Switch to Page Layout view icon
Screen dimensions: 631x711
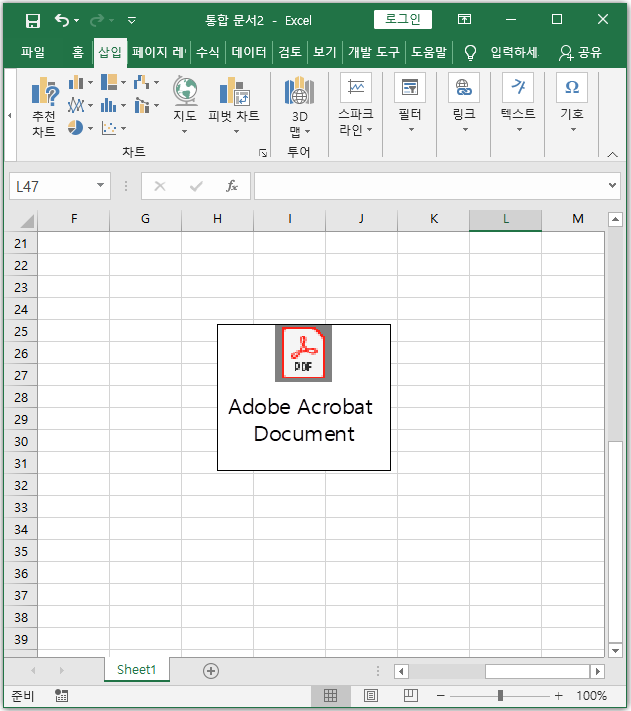point(371,696)
